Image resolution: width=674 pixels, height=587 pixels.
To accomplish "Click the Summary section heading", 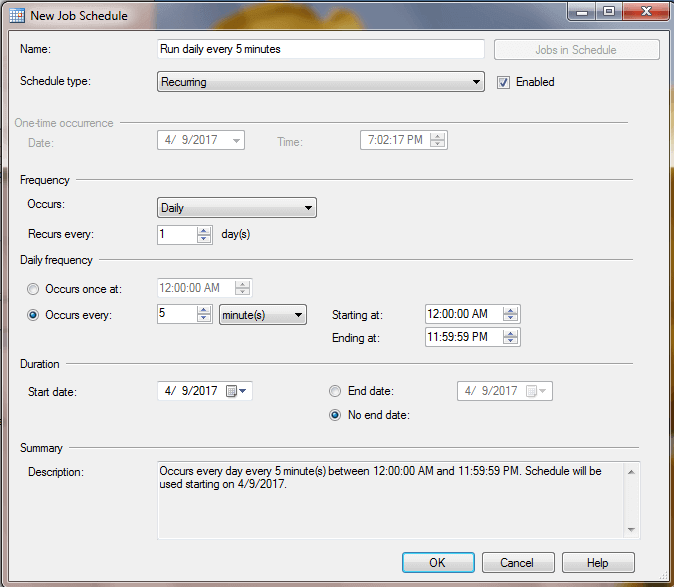I will pos(41,448).
